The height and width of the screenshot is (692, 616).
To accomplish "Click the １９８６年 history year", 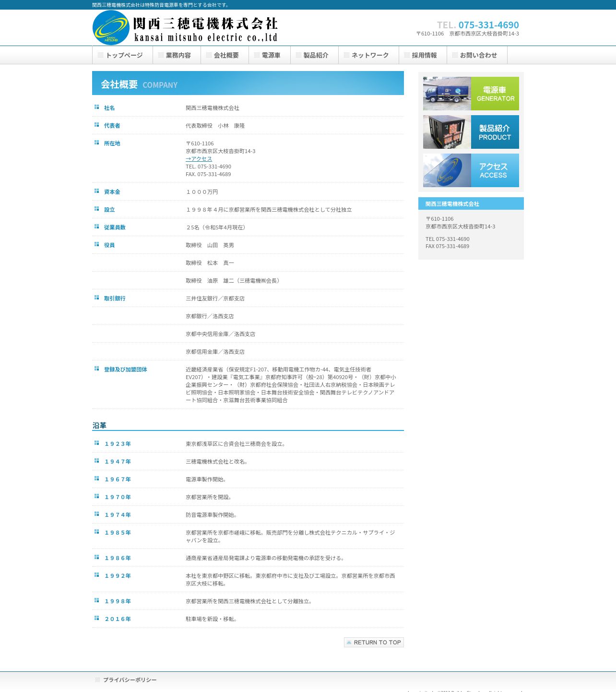I will coord(118,558).
